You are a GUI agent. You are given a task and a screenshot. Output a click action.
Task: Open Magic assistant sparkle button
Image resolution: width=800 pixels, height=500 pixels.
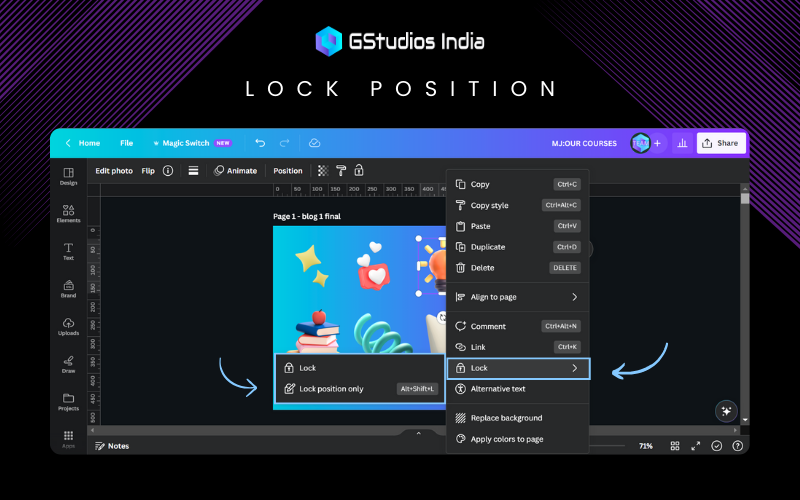click(x=726, y=411)
